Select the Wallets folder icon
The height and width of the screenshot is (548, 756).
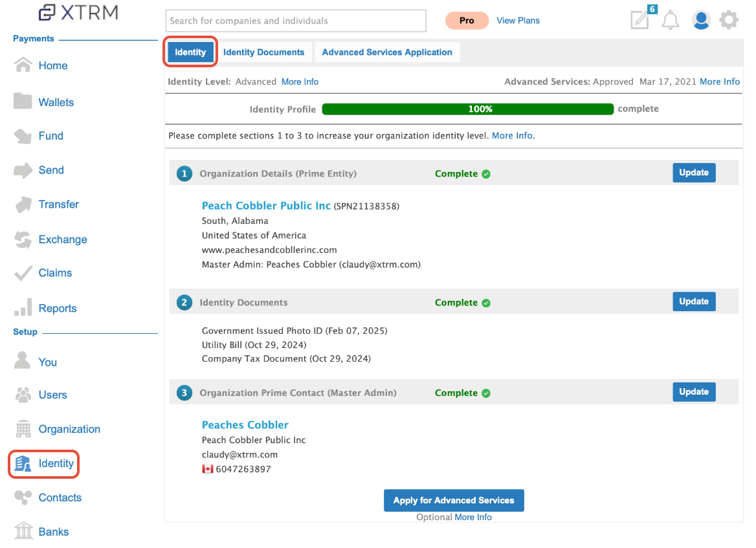[x=23, y=101]
